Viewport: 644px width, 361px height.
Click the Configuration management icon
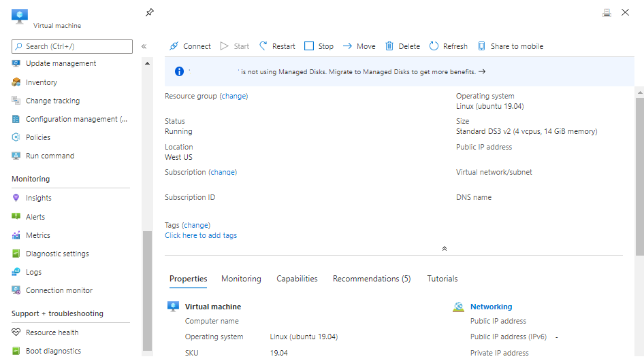[16, 119]
